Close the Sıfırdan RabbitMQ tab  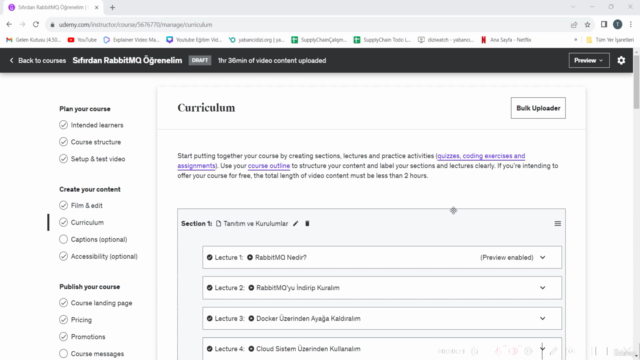click(97, 7)
